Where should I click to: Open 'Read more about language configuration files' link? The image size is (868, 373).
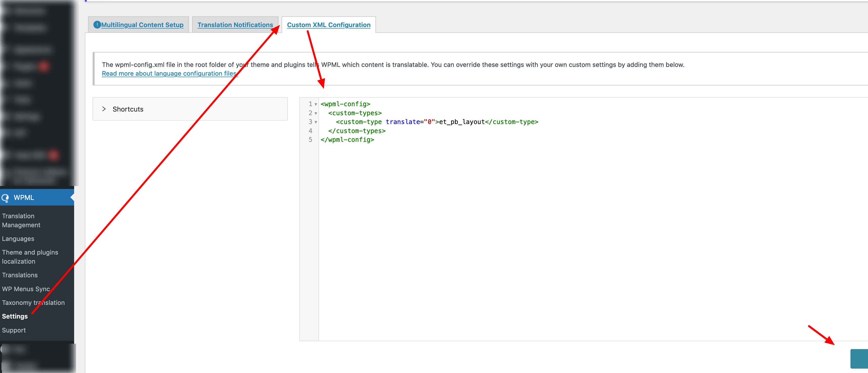(x=170, y=73)
